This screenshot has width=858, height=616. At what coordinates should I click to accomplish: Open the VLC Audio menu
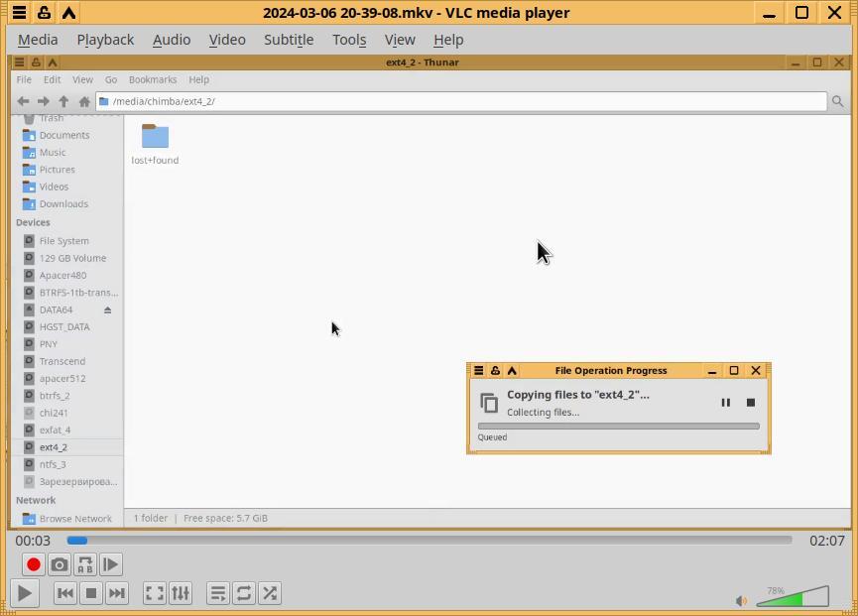172,40
